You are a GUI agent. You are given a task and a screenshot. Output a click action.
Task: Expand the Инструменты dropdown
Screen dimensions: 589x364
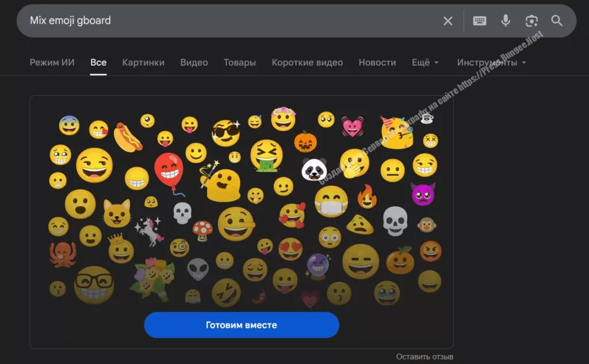tap(491, 62)
